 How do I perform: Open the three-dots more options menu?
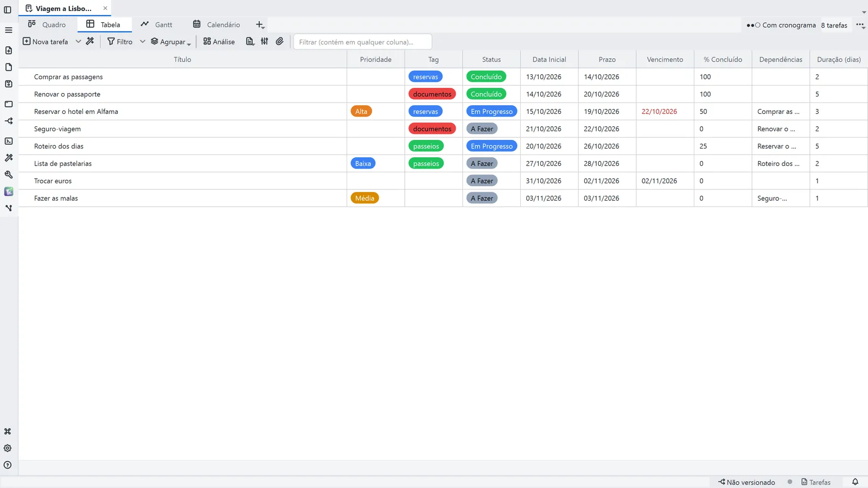pyautogui.click(x=860, y=25)
